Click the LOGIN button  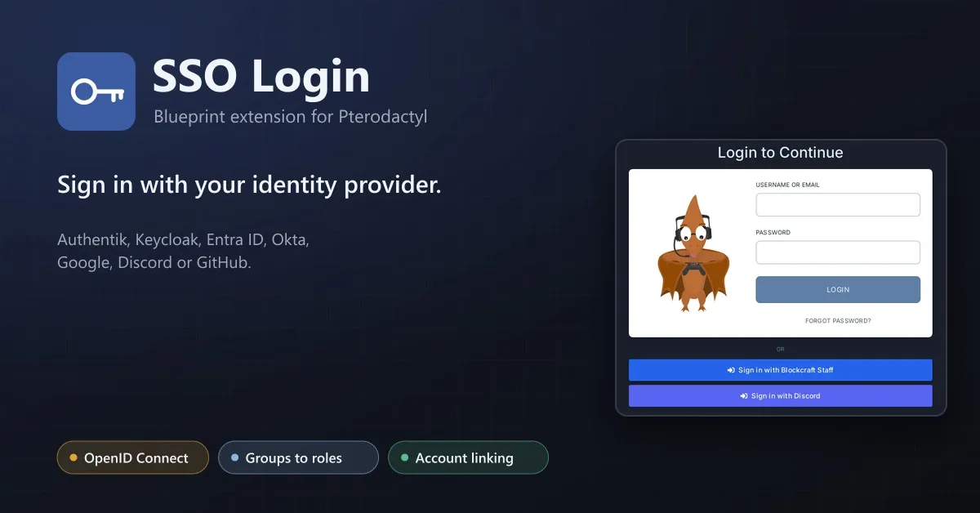click(838, 290)
